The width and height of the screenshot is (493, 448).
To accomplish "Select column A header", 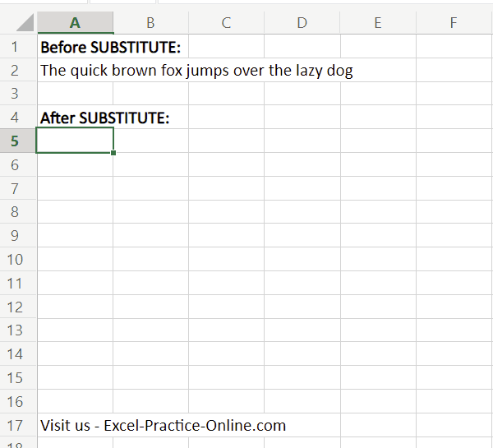I will click(x=75, y=23).
